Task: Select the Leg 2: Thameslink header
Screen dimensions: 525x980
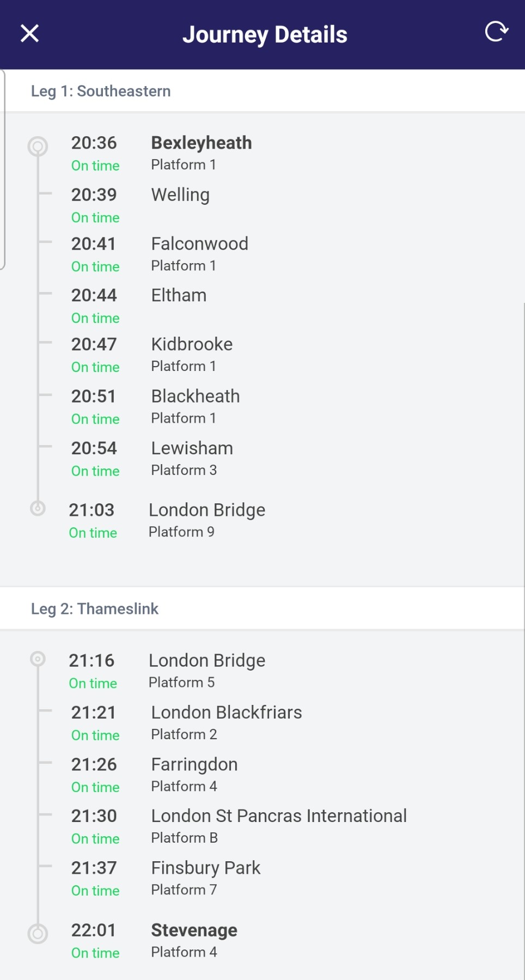Action: (95, 608)
